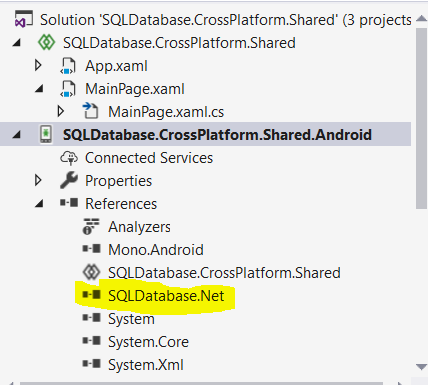Viewport: 428px width, 385px height.
Task: Click the Mono.Android reference icon
Action: pyautogui.click(x=92, y=249)
